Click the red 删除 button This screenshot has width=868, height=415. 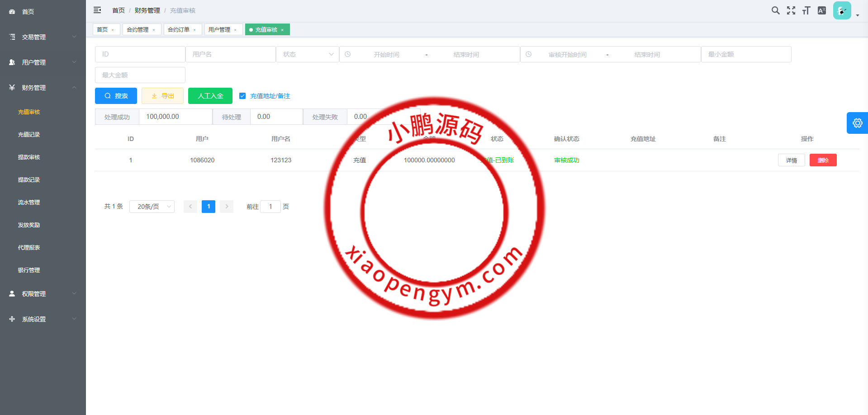823,160
